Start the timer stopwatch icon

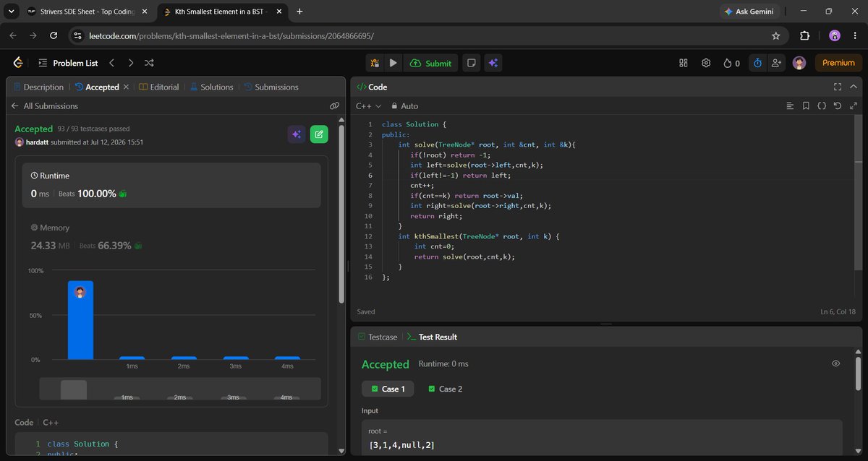(757, 63)
